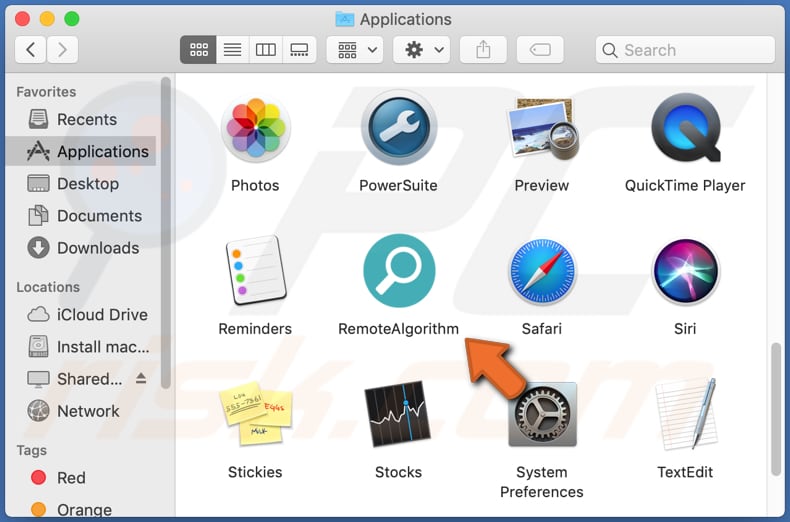This screenshot has height=522, width=790.
Task: Open Downloads in the sidebar
Action: point(81,248)
